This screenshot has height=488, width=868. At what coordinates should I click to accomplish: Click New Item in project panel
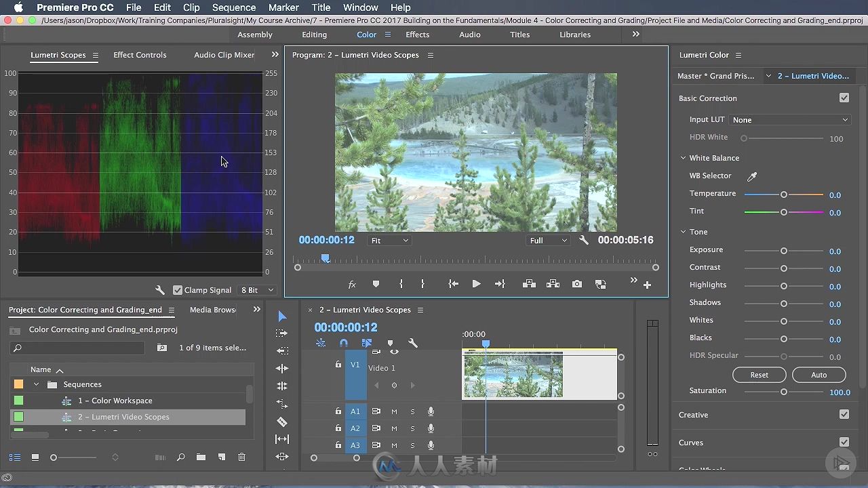pyautogui.click(x=221, y=457)
